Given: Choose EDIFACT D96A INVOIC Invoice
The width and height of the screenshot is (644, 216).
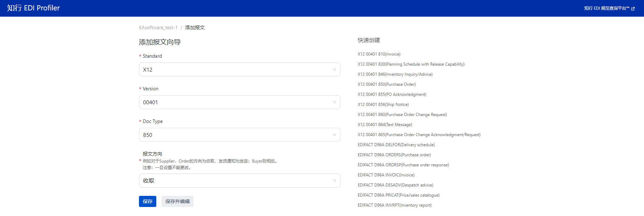Looking at the screenshot, I should [386, 175].
